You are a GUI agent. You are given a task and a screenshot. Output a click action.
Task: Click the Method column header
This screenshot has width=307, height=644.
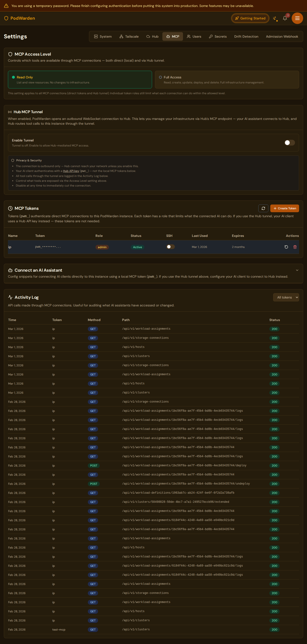pyautogui.click(x=94, y=320)
